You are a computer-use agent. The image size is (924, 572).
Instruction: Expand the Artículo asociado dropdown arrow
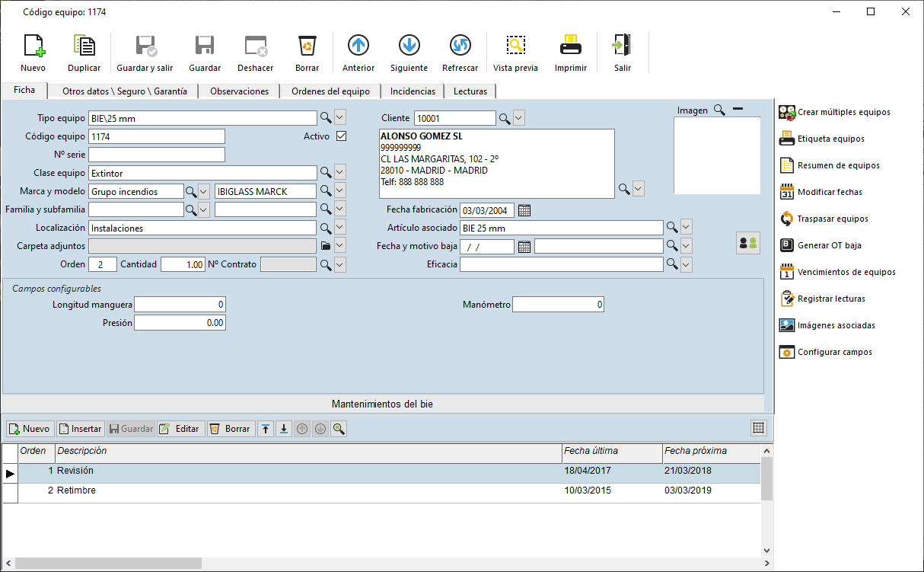tap(687, 227)
